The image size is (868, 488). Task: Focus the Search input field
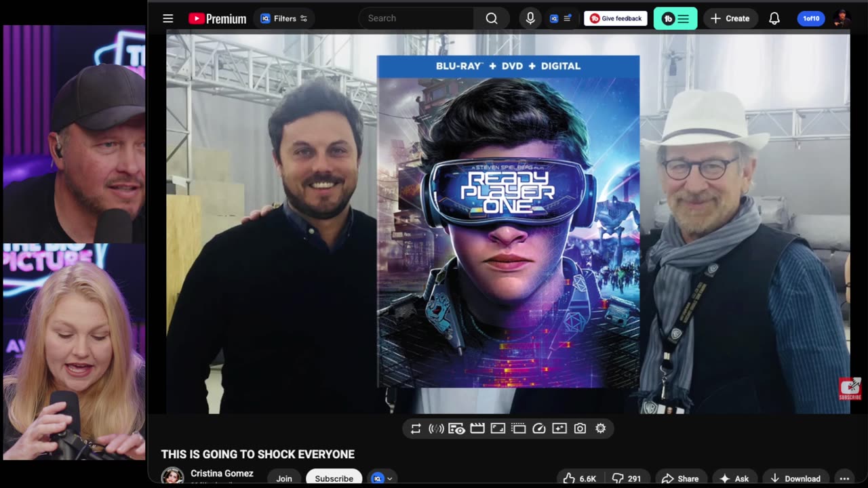click(416, 18)
